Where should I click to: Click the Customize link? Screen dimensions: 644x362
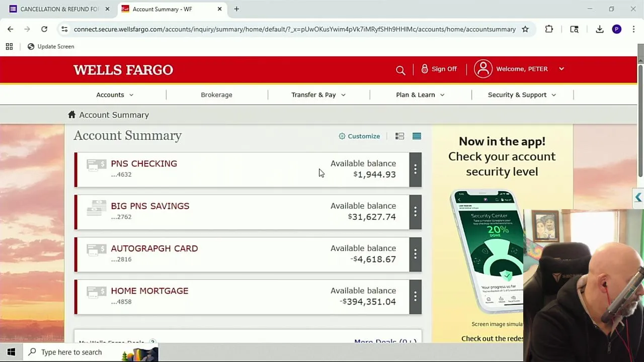364,136
